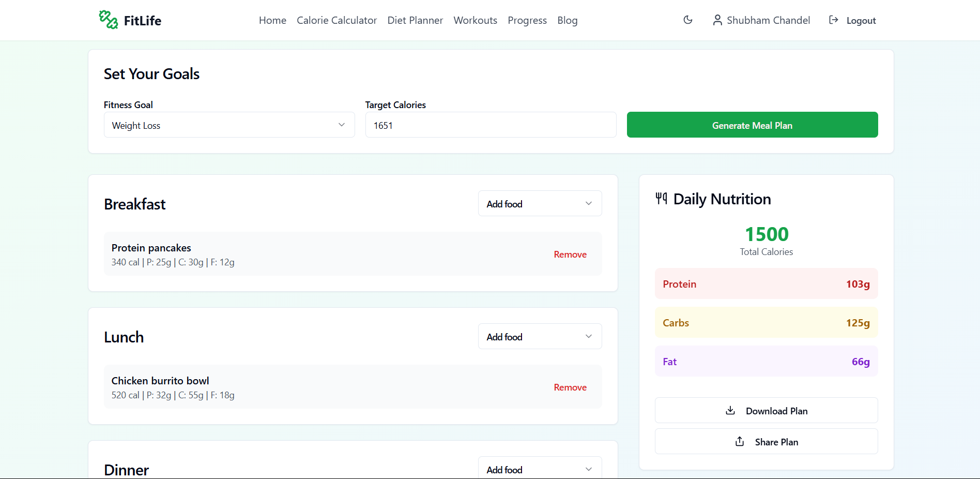
Task: Click the logout arrow icon
Action: click(x=833, y=20)
